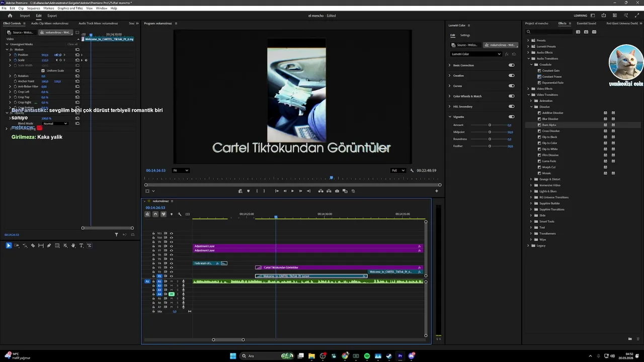Screen dimensions: 644x362
Task: Open Timeline Display Settings wrench
Action: (x=180, y=214)
